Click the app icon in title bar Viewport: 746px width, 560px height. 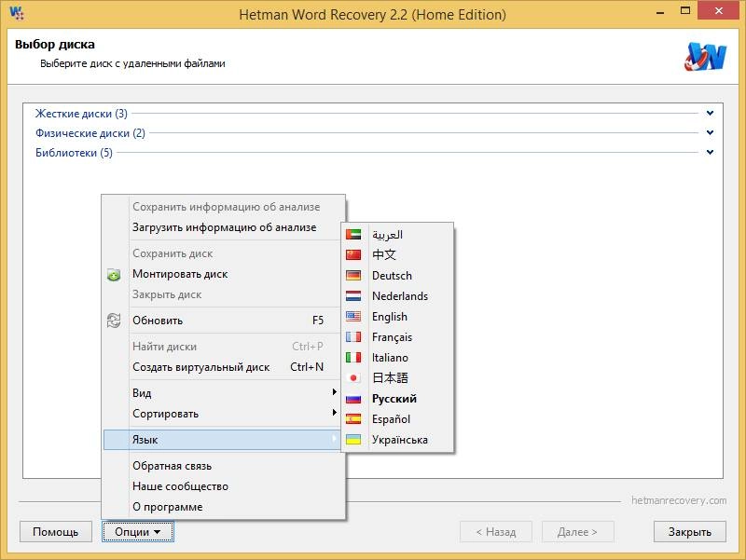pos(17,12)
